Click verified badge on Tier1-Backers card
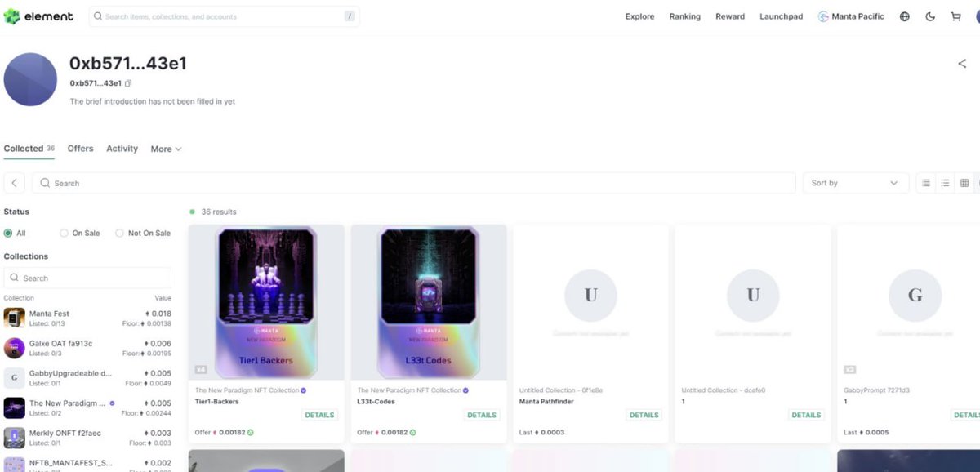Image resolution: width=980 pixels, height=472 pixels. [x=304, y=390]
